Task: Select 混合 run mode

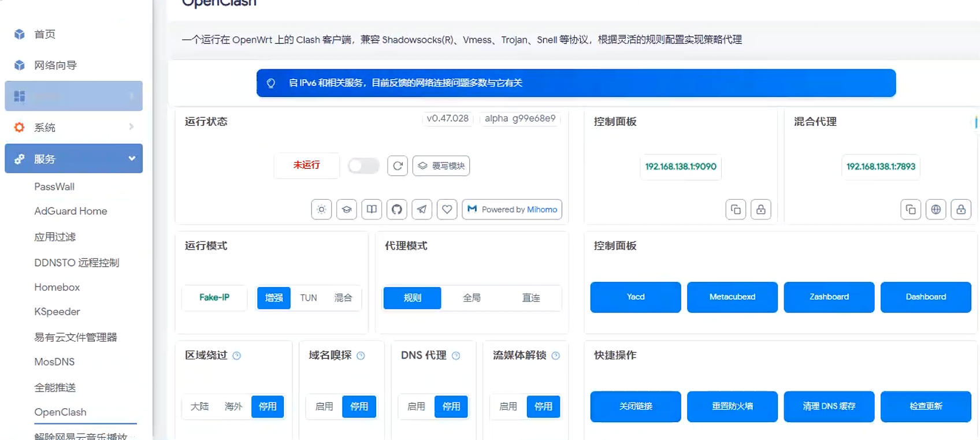Action: [x=343, y=298]
